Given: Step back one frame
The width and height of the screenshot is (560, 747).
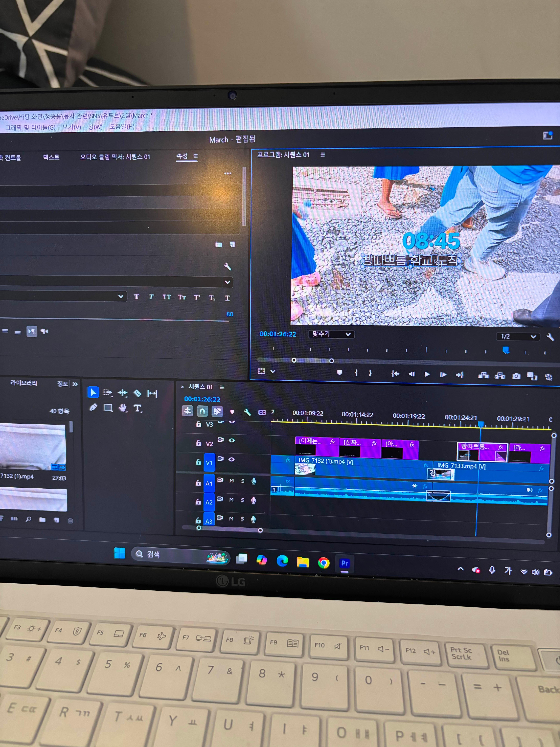Looking at the screenshot, I should pyautogui.click(x=412, y=374).
